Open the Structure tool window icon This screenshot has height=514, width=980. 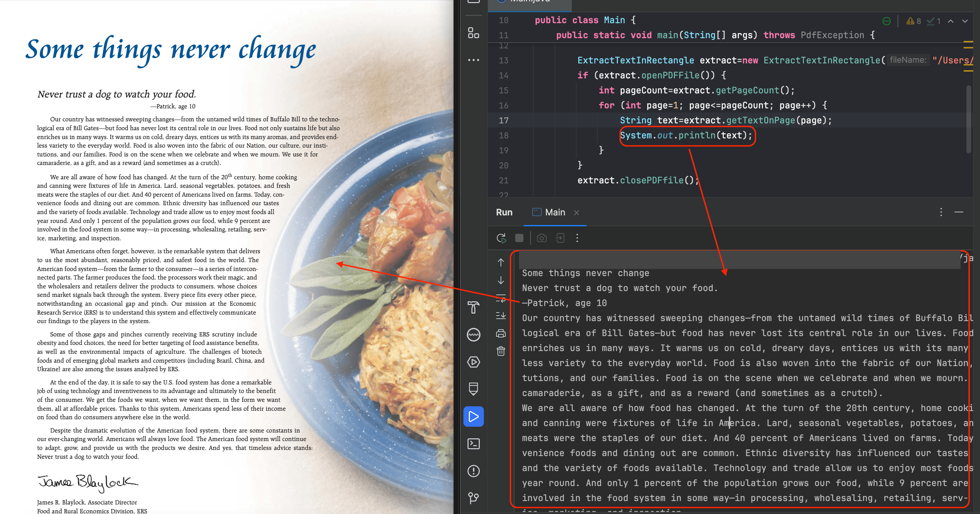(473, 33)
